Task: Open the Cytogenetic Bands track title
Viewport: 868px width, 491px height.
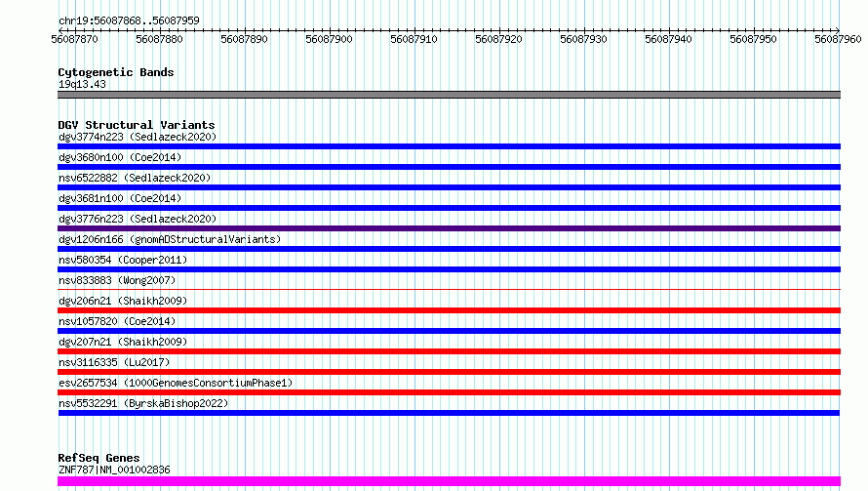Action: click(116, 72)
